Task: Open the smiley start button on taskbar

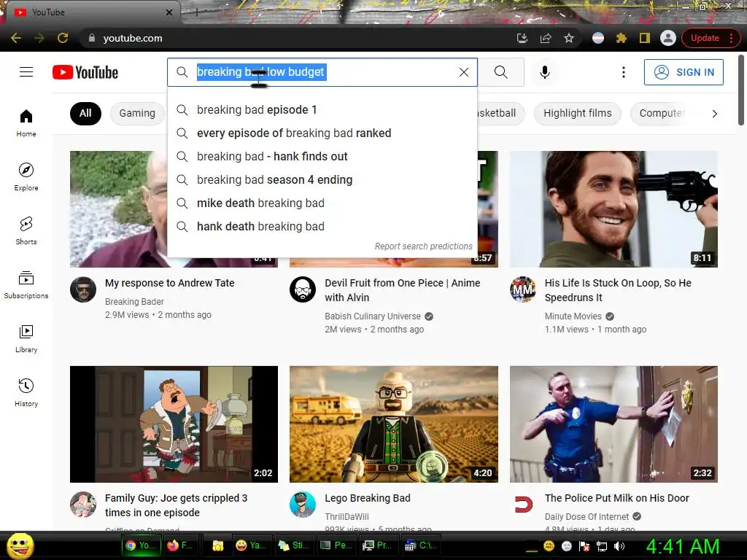Action: pos(20,545)
